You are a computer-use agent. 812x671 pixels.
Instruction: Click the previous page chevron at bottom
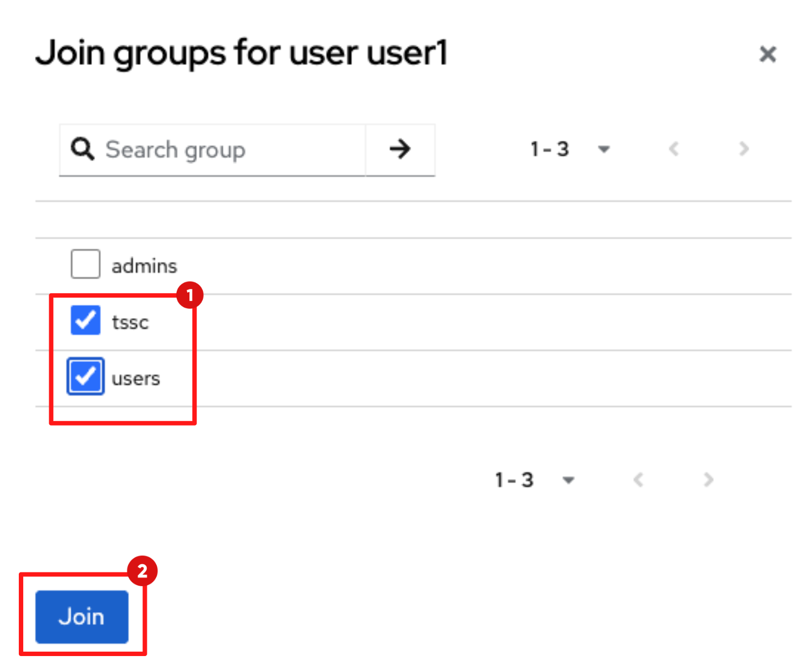(x=638, y=480)
